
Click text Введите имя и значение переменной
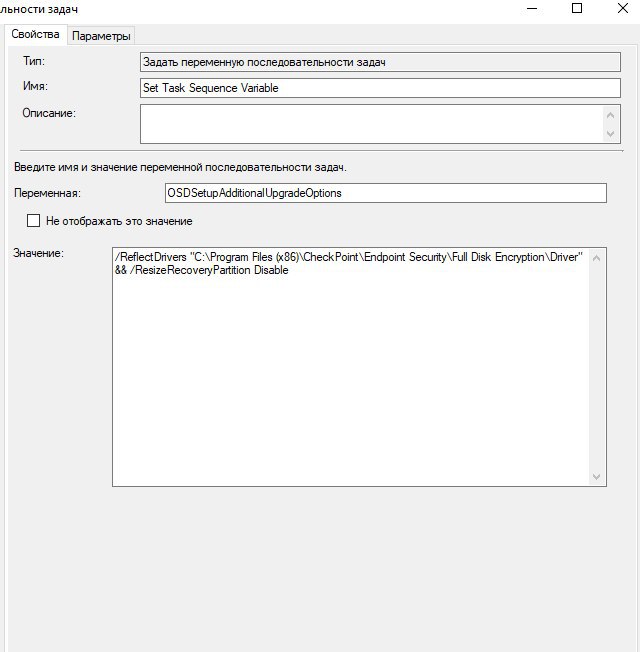[180, 167]
